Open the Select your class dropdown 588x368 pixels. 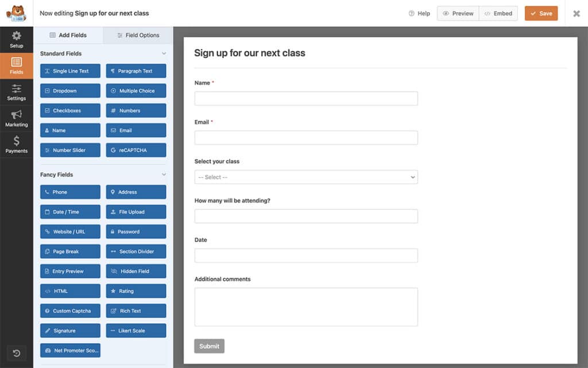click(306, 177)
